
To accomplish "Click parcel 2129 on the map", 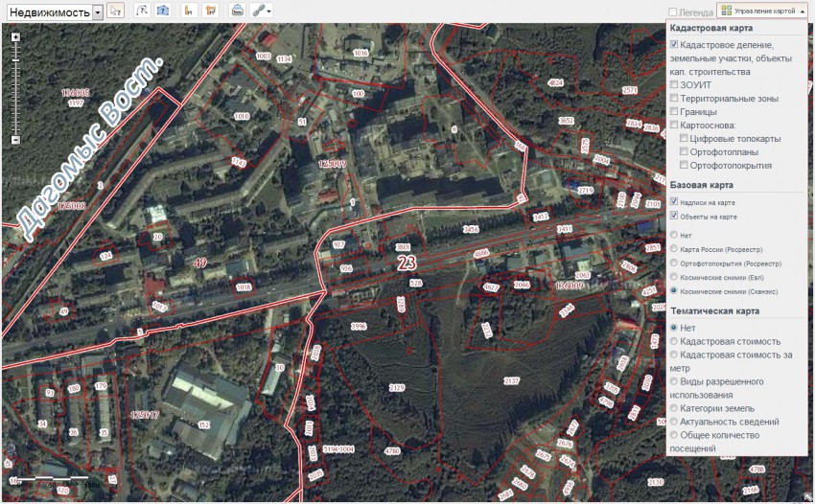I will pyautogui.click(x=396, y=387).
